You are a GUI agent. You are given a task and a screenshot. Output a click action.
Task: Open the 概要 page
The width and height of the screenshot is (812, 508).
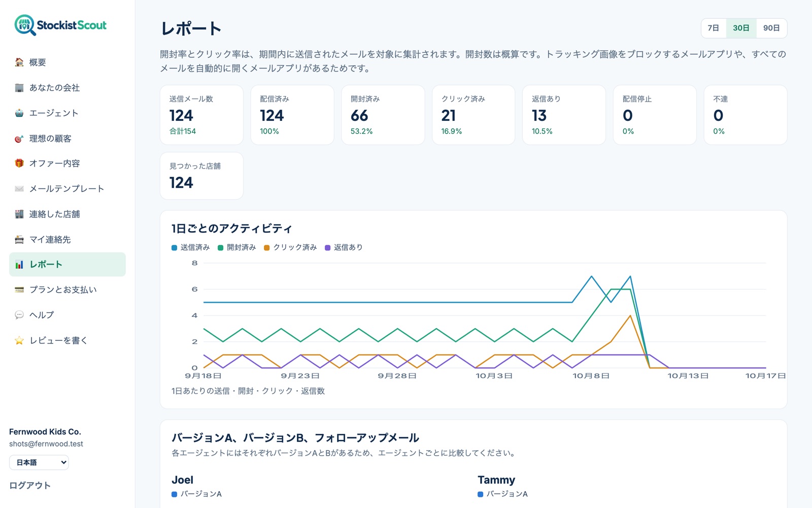pyautogui.click(x=67, y=62)
